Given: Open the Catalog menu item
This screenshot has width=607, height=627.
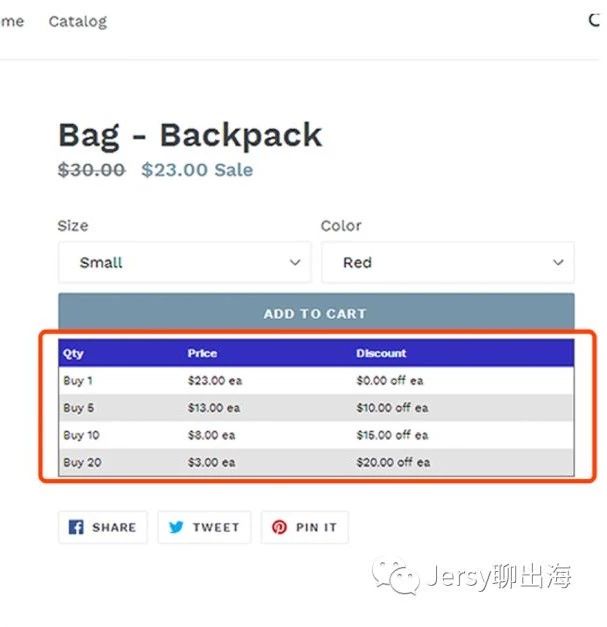Looking at the screenshot, I should [x=77, y=21].
